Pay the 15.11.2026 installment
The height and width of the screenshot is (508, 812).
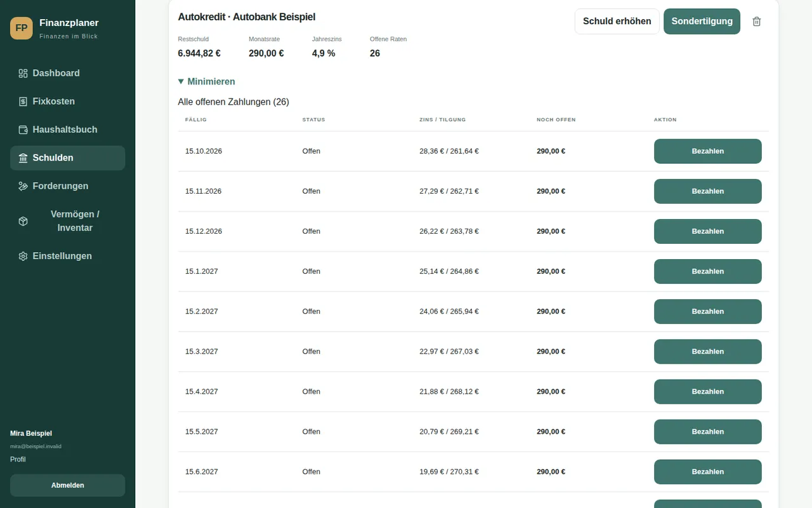pos(708,191)
